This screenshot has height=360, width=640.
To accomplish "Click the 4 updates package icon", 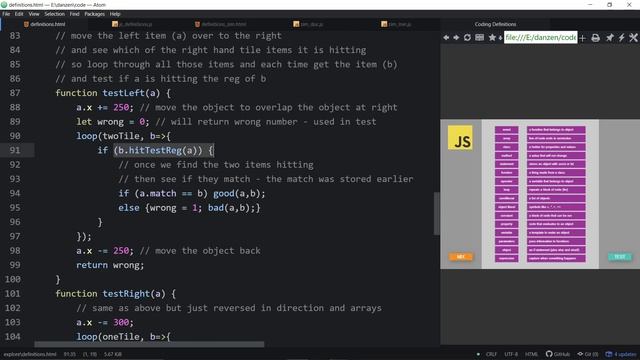I will (621, 354).
